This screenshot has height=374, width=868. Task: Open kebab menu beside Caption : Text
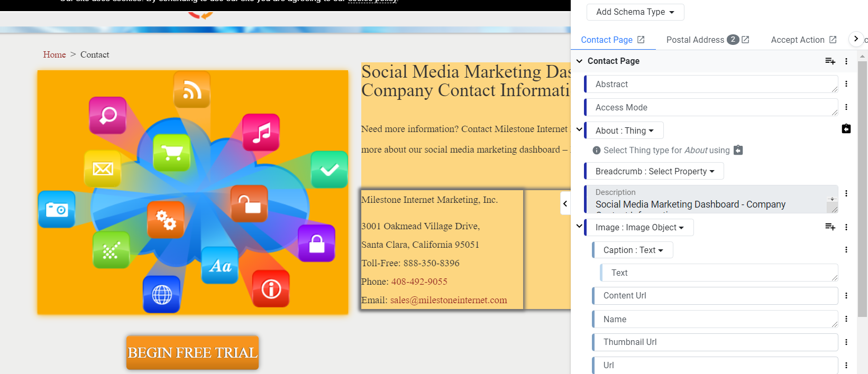click(846, 250)
